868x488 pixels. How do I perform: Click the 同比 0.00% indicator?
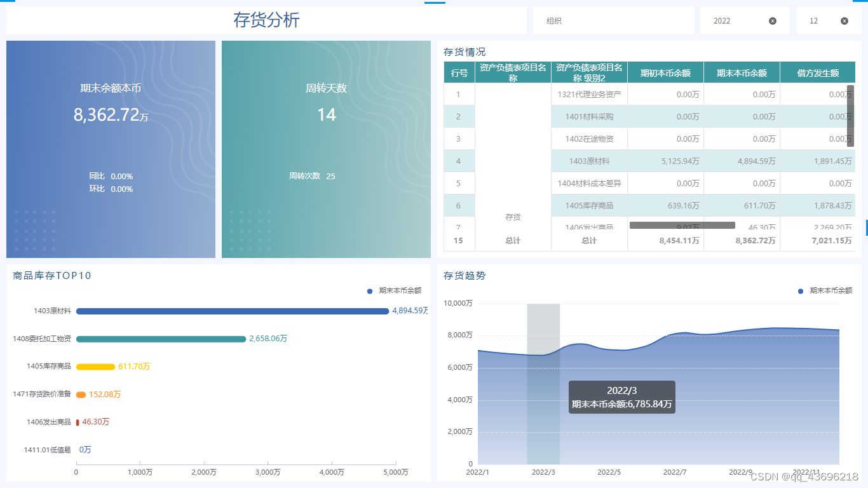pyautogui.click(x=111, y=176)
